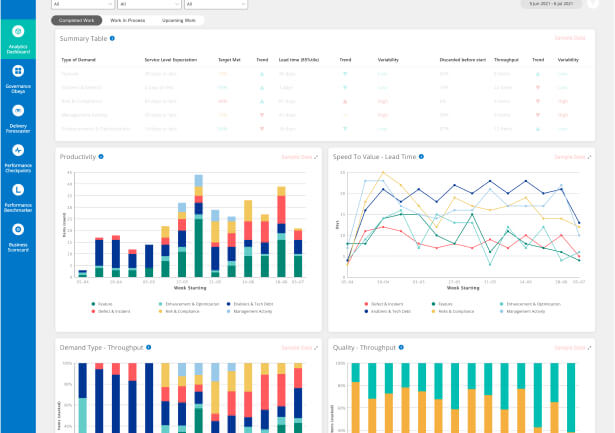Click Sample Data link in Productivity panel
The width and height of the screenshot is (615, 433).
(x=297, y=157)
